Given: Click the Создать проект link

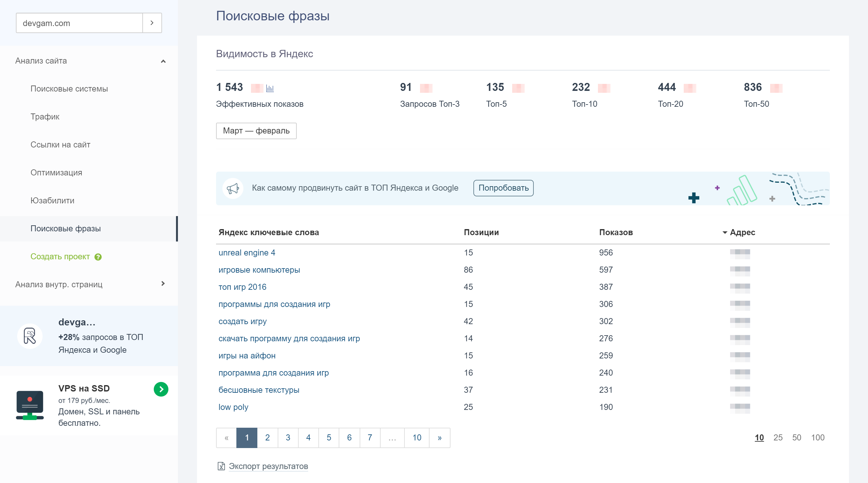Looking at the screenshot, I should (x=60, y=256).
